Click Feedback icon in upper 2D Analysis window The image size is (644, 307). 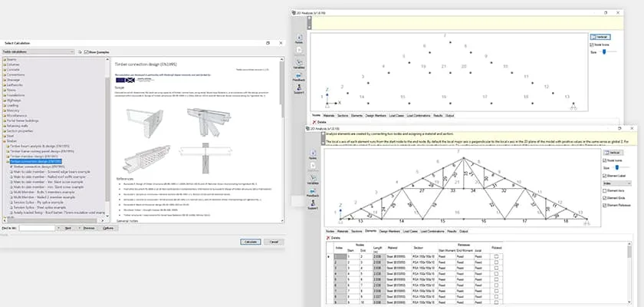coord(299,77)
